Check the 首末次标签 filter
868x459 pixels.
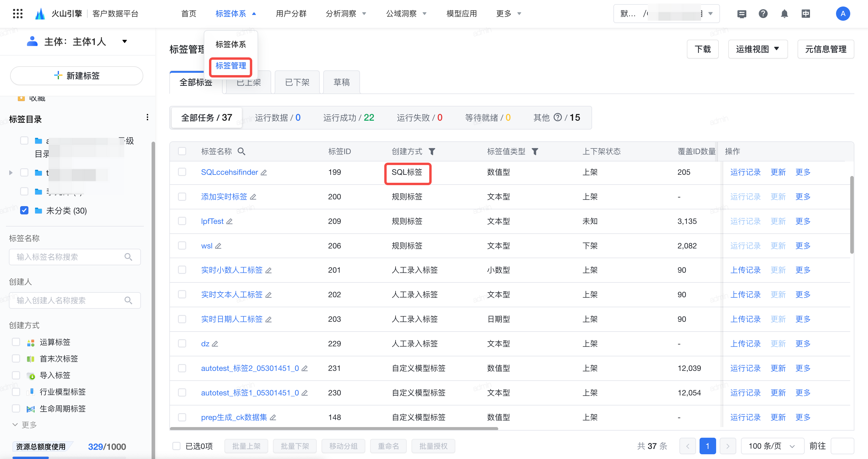(16, 359)
